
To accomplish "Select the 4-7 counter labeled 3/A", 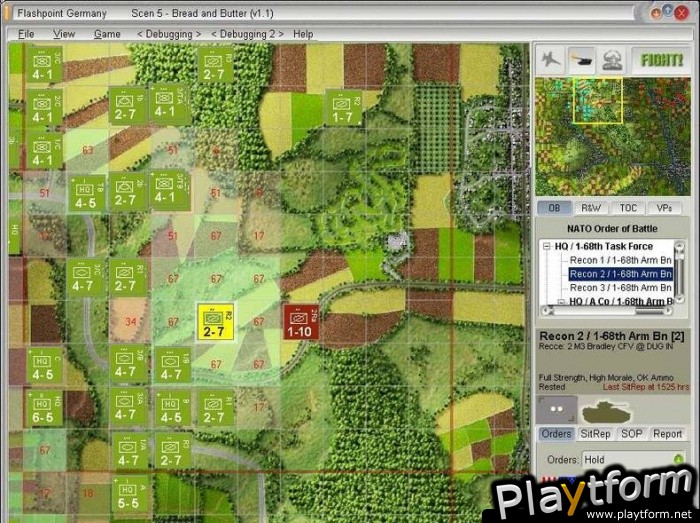I will (129, 405).
